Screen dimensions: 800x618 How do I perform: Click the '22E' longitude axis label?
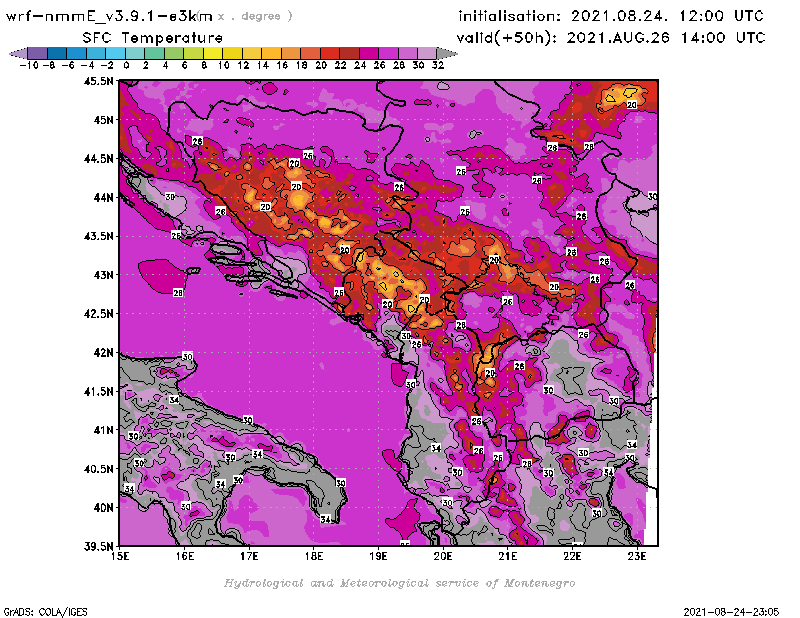pos(572,556)
